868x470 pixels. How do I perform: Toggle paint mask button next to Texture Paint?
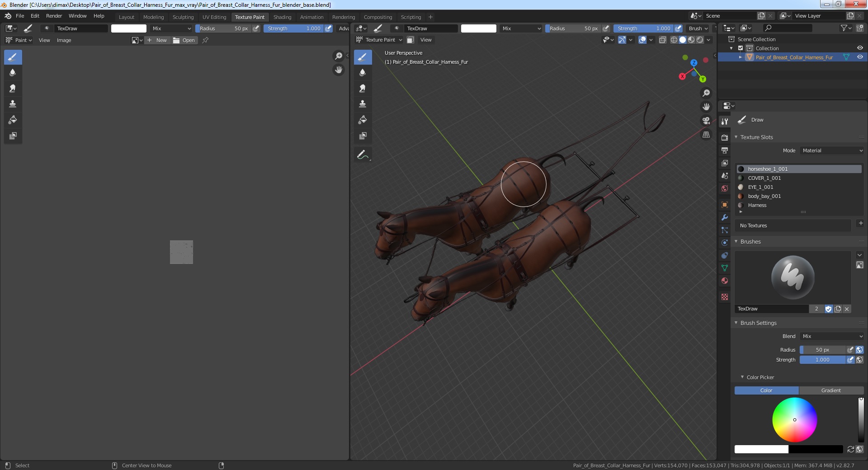point(410,40)
